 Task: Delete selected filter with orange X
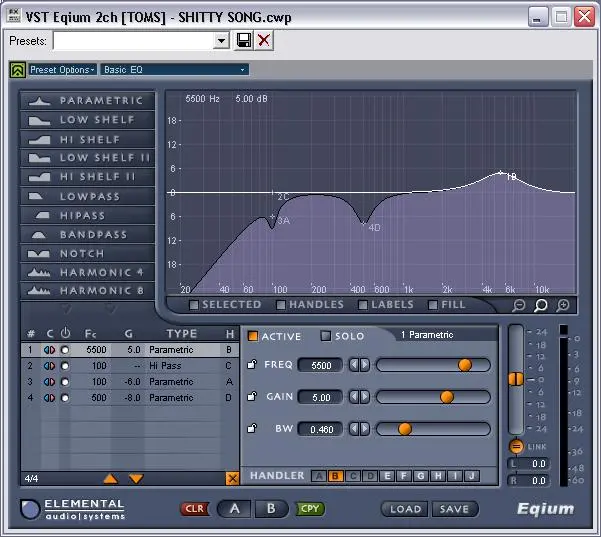click(x=232, y=478)
